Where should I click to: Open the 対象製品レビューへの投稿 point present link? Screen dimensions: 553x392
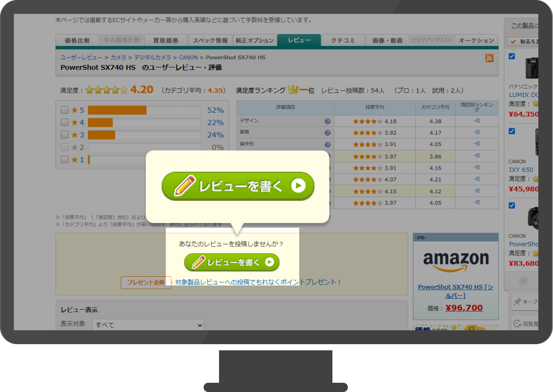click(258, 282)
